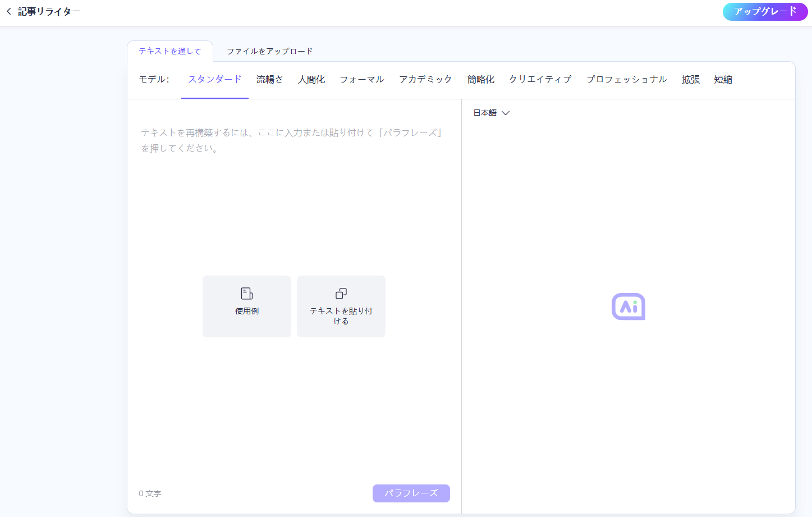Select the クリエイティブ model

click(x=540, y=79)
